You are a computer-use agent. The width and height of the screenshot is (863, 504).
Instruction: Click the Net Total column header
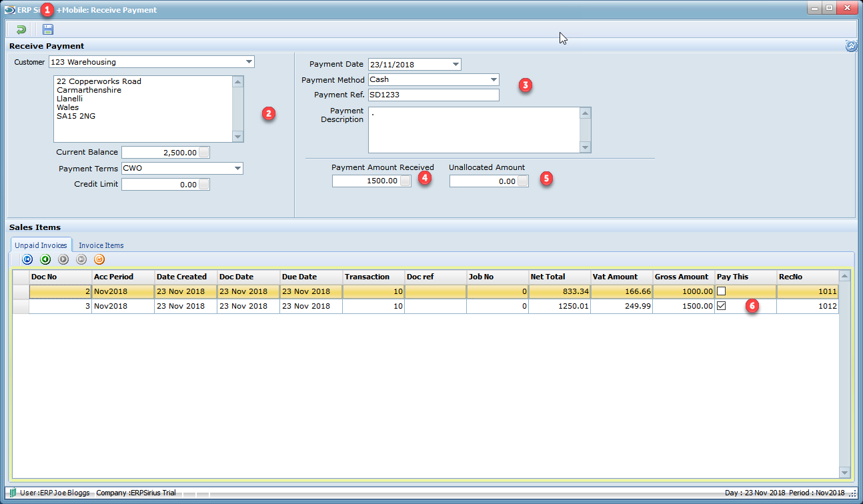click(x=560, y=277)
